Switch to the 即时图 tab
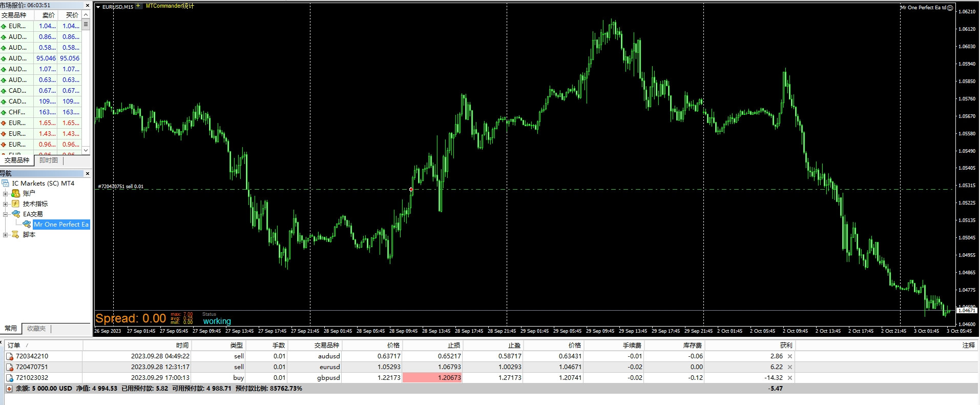Screen dimensions: 980x405 coord(49,160)
